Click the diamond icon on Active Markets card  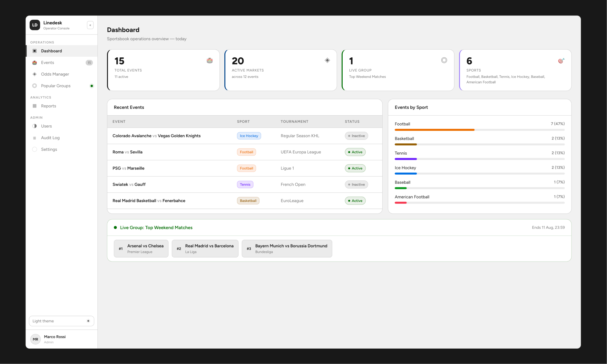327,60
